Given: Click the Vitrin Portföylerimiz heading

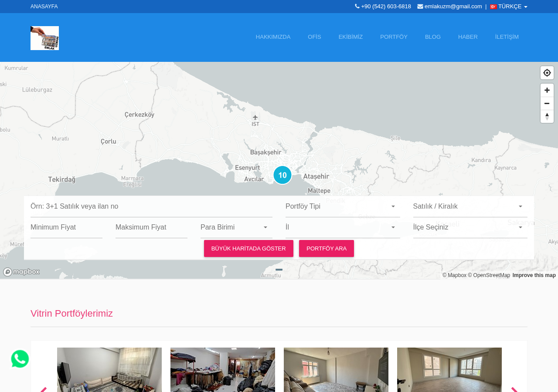Looking at the screenshot, I should click(x=71, y=314).
